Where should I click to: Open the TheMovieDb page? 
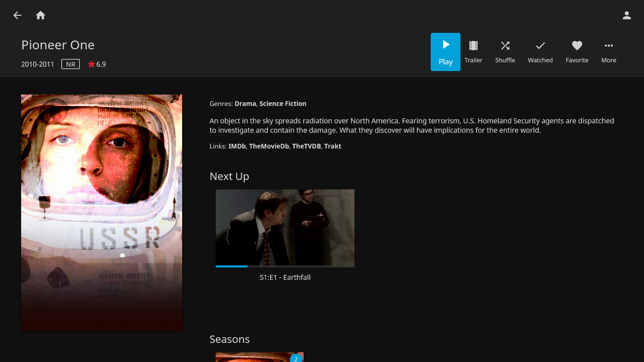click(x=269, y=146)
